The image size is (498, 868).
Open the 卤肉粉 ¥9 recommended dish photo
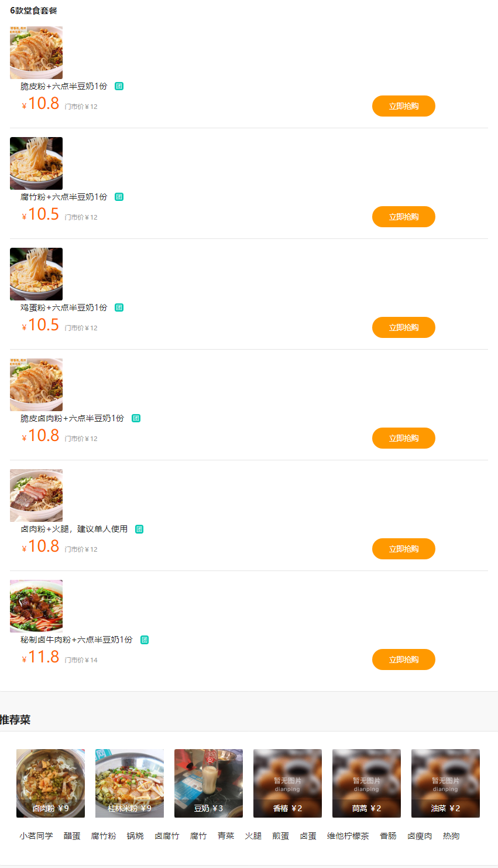click(x=50, y=783)
